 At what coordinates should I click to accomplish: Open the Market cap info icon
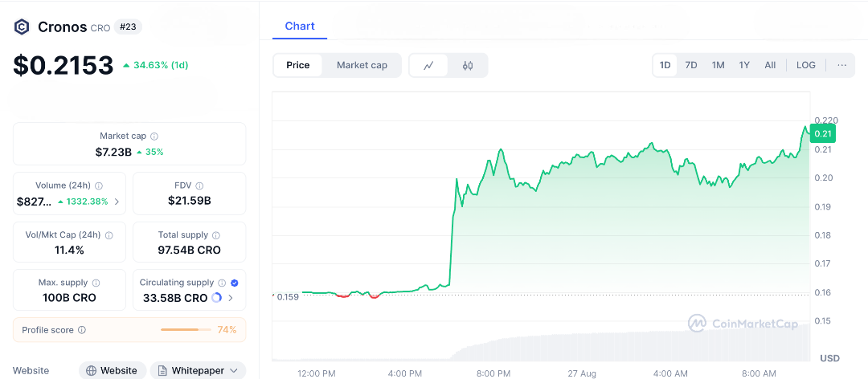point(154,136)
